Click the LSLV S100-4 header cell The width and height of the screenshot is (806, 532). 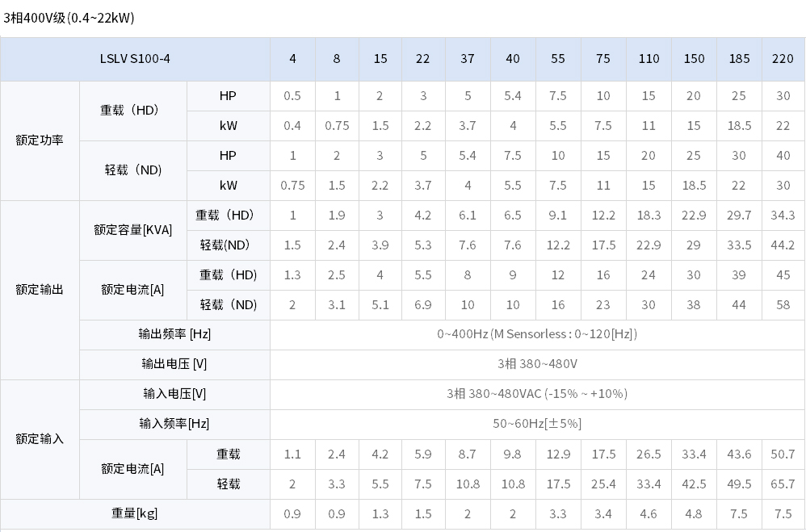135,59
